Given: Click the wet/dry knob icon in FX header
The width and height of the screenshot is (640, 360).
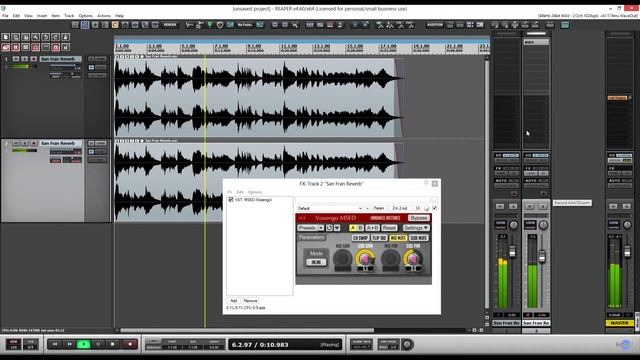Looking at the screenshot, I should pos(427,208).
